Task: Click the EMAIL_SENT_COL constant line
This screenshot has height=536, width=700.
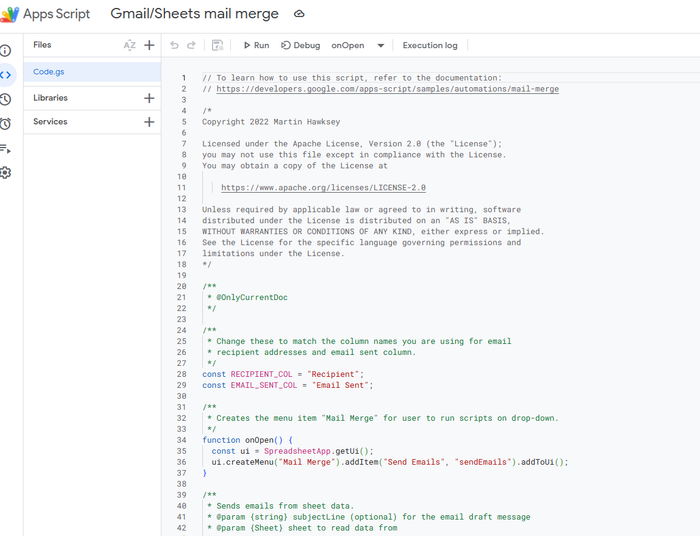Action: click(x=288, y=385)
